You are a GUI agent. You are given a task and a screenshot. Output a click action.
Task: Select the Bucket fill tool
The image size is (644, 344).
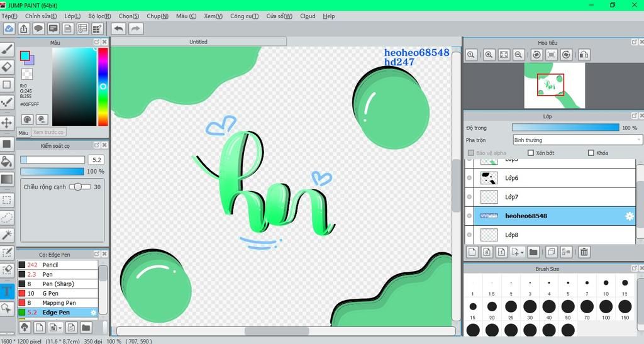pyautogui.click(x=6, y=162)
